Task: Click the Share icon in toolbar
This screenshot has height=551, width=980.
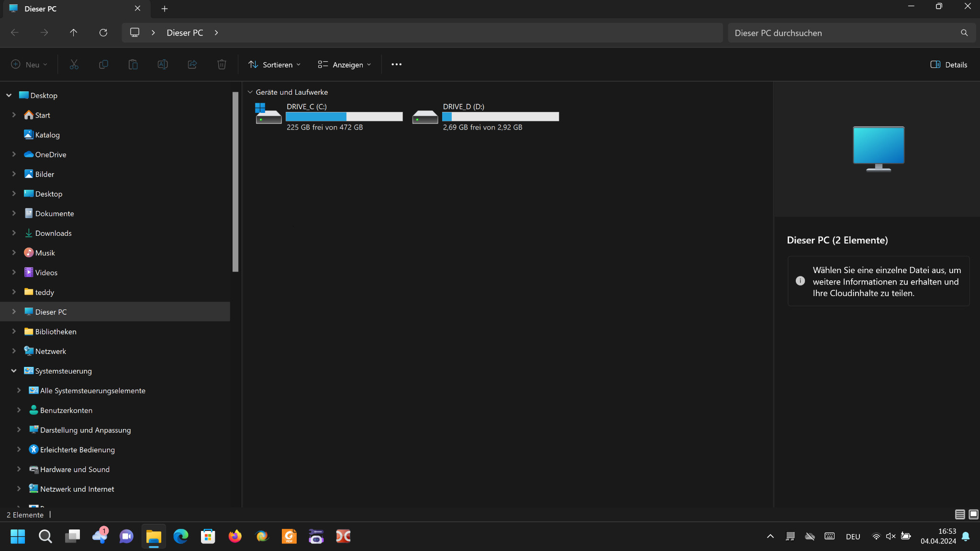Action: coord(192,65)
